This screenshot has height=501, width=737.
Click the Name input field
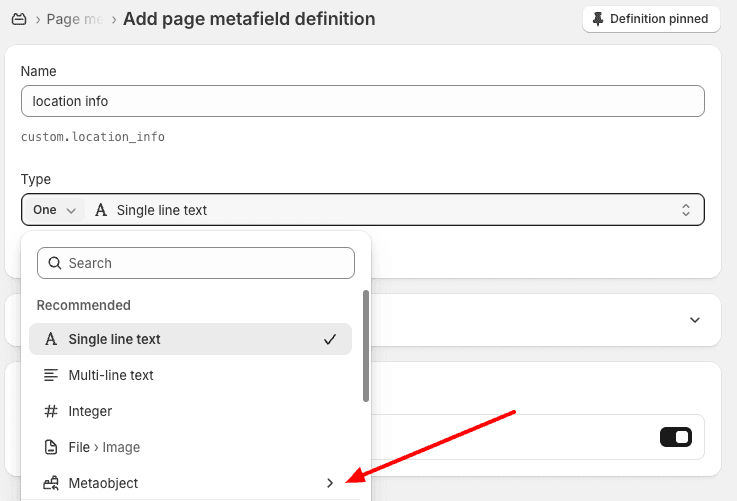point(362,101)
